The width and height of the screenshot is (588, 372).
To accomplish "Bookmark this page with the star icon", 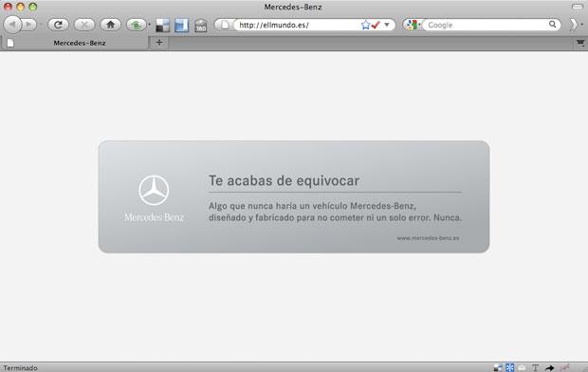I will (365, 25).
